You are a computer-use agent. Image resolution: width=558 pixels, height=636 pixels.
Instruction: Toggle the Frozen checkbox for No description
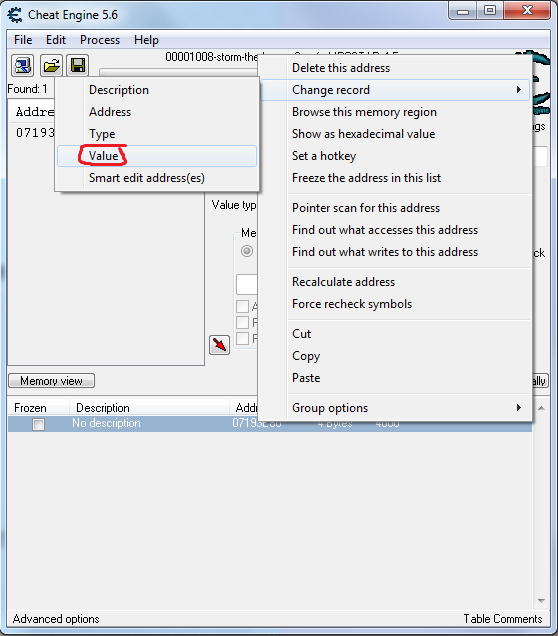coord(39,424)
